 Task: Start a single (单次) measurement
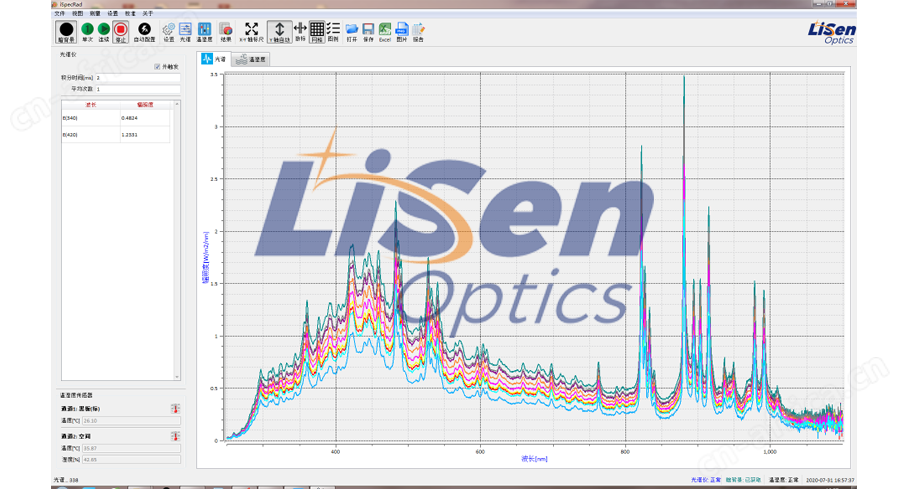coord(87,32)
